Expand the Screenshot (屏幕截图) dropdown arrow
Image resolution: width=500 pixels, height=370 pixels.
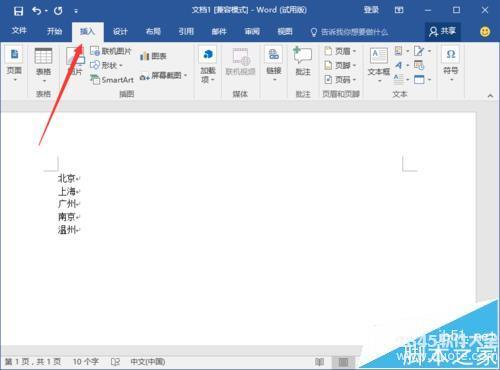point(185,76)
